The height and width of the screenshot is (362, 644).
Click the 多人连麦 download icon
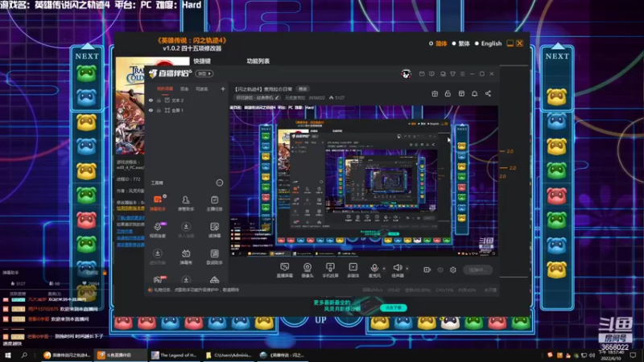click(186, 227)
